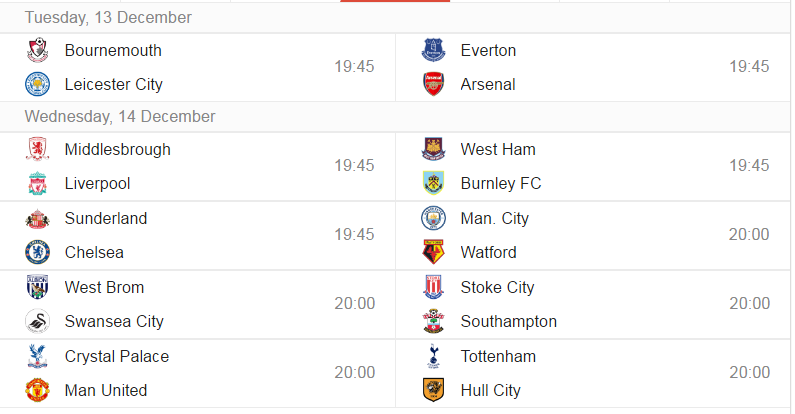
Task: Click the Chelsea lion badge
Action: [38, 252]
